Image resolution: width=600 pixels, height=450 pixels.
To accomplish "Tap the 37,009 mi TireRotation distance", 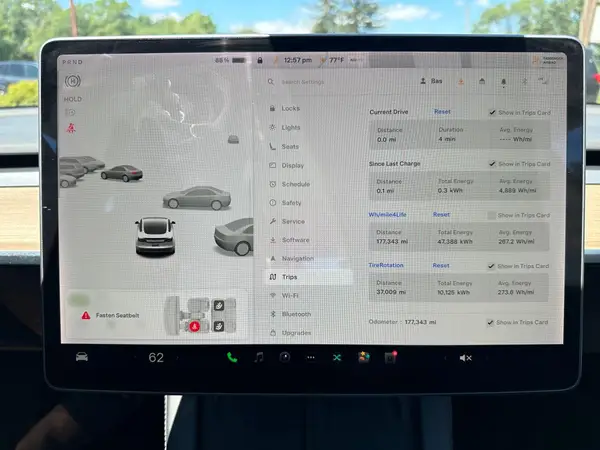I will click(x=391, y=292).
